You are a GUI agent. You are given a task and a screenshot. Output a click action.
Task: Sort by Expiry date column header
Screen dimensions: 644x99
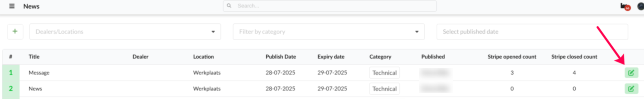tap(331, 57)
